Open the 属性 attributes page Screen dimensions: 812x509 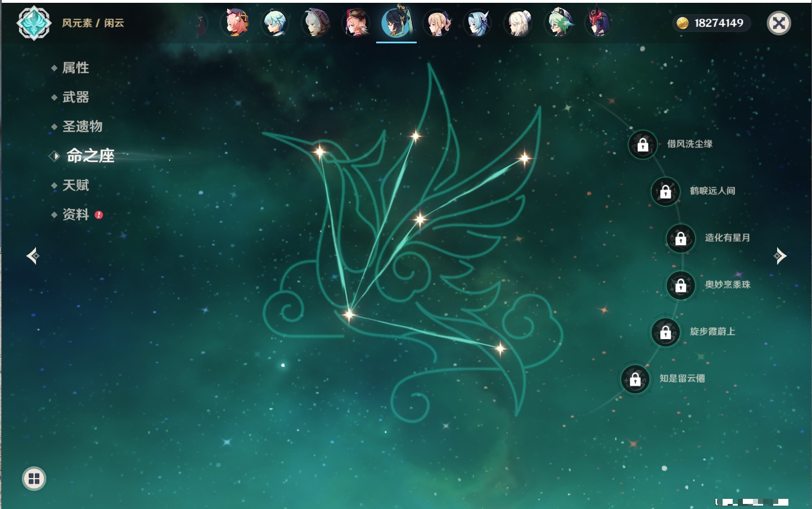[75, 68]
